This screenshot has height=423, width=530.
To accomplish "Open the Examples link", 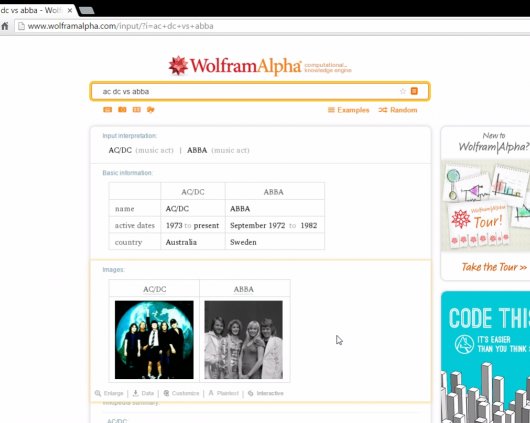I will [x=348, y=110].
